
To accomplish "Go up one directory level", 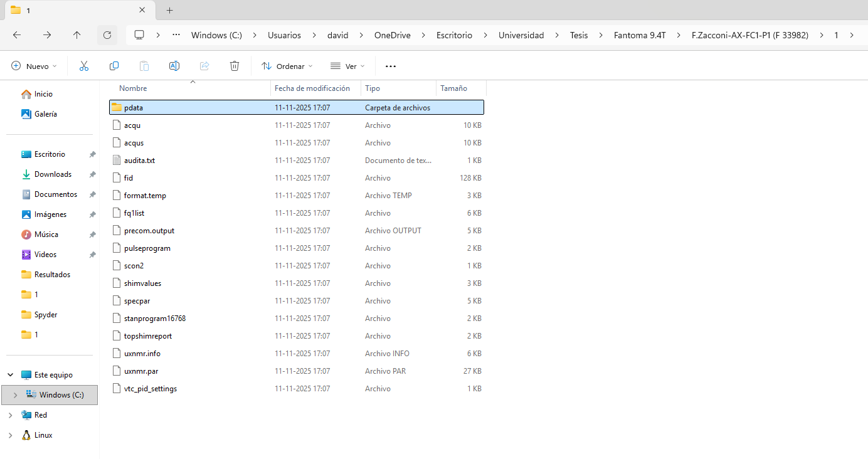I will coord(77,35).
